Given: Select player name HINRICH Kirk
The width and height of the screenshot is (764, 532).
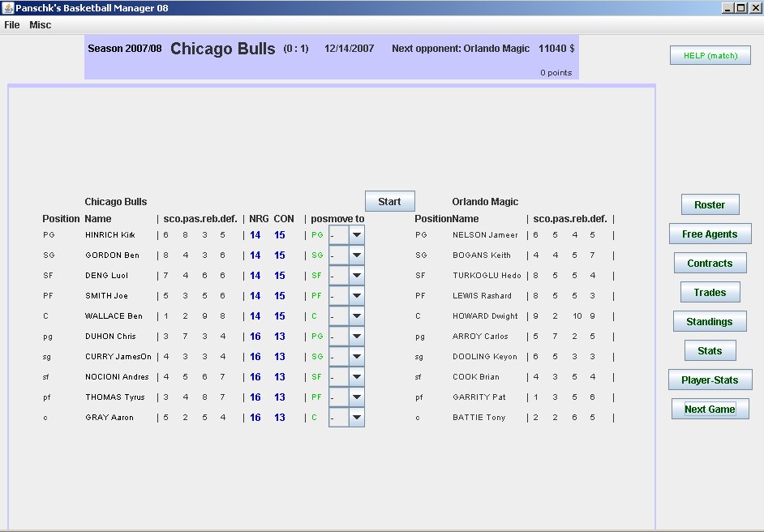Looking at the screenshot, I should (110, 235).
